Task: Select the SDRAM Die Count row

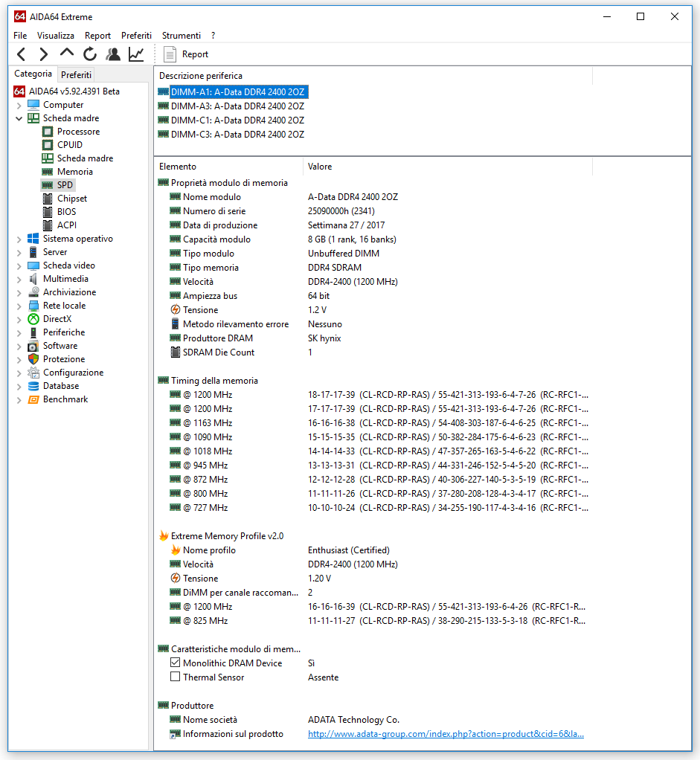Action: 373,352
